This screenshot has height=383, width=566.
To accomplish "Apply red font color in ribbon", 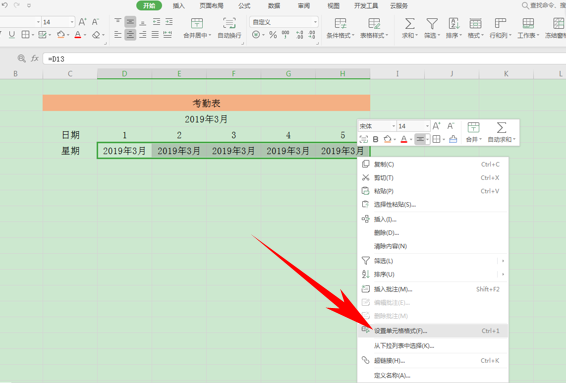I will point(78,35).
